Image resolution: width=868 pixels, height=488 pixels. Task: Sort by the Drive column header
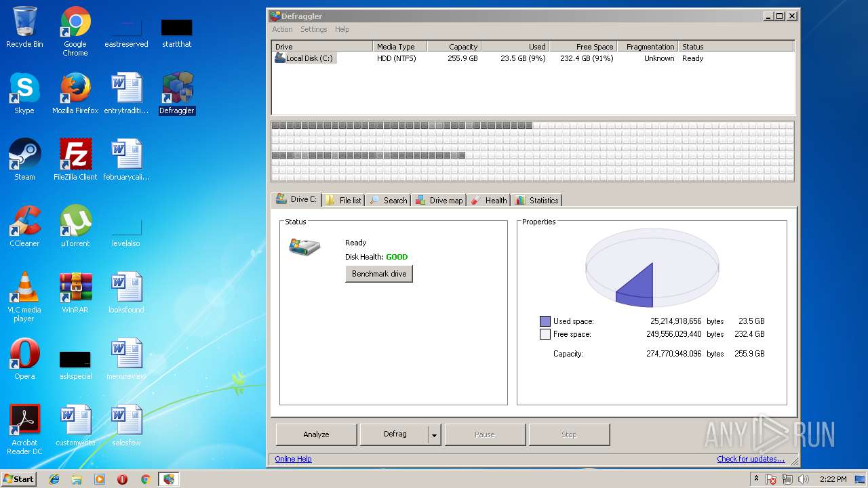(322, 47)
